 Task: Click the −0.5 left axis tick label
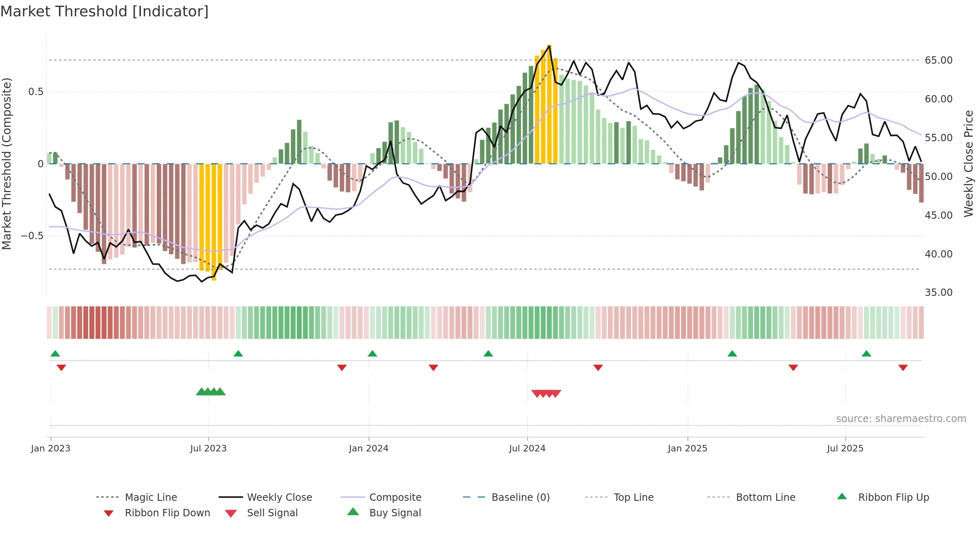(x=32, y=236)
